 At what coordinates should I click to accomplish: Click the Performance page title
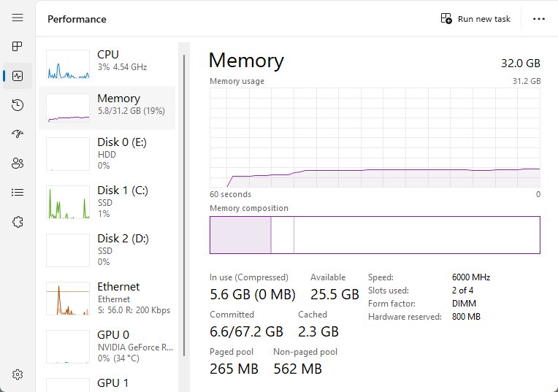pyautogui.click(x=77, y=19)
